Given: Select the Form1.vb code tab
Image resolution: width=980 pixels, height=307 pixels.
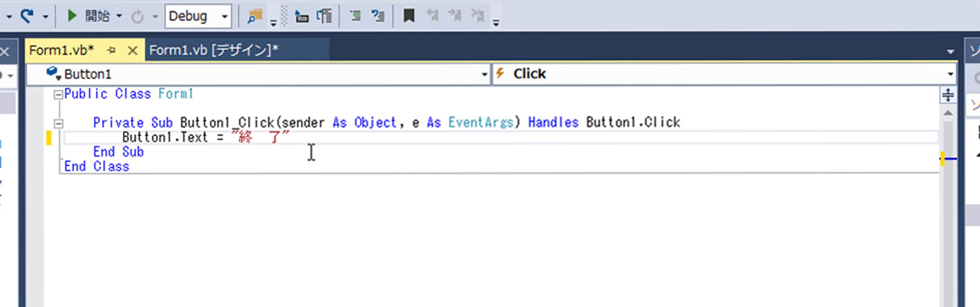Looking at the screenshot, I should (62, 50).
